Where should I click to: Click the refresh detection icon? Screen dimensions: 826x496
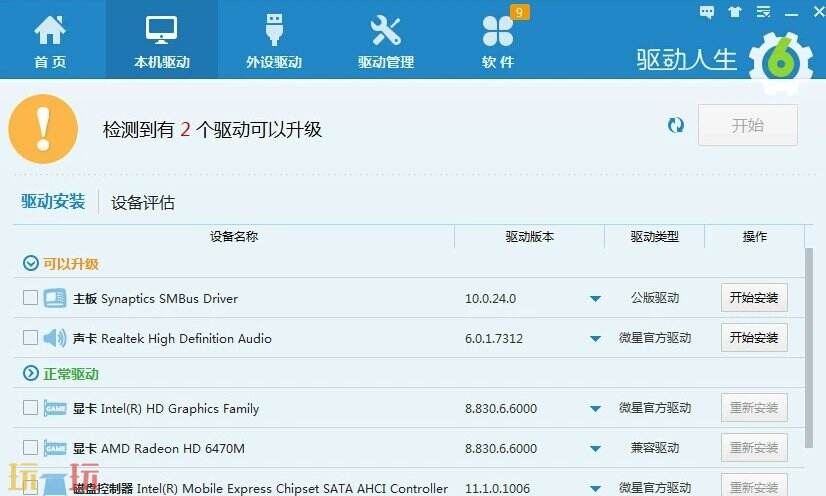pos(676,125)
